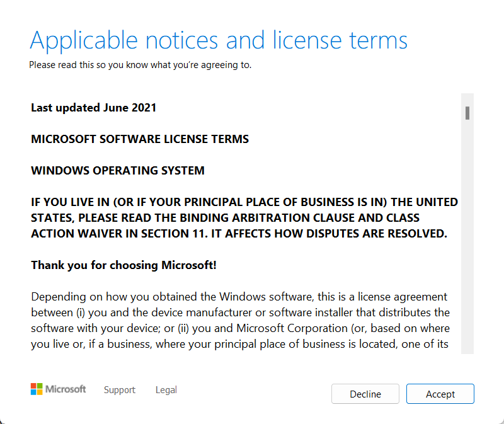Click the bottom end of scrollbar track
The width and height of the screenshot is (504, 424).
pyautogui.click(x=467, y=350)
